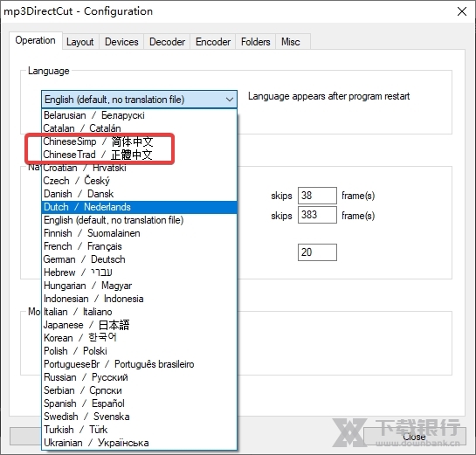Open the Devices tab
Image resolution: width=476 pixels, height=455 pixels.
(121, 42)
